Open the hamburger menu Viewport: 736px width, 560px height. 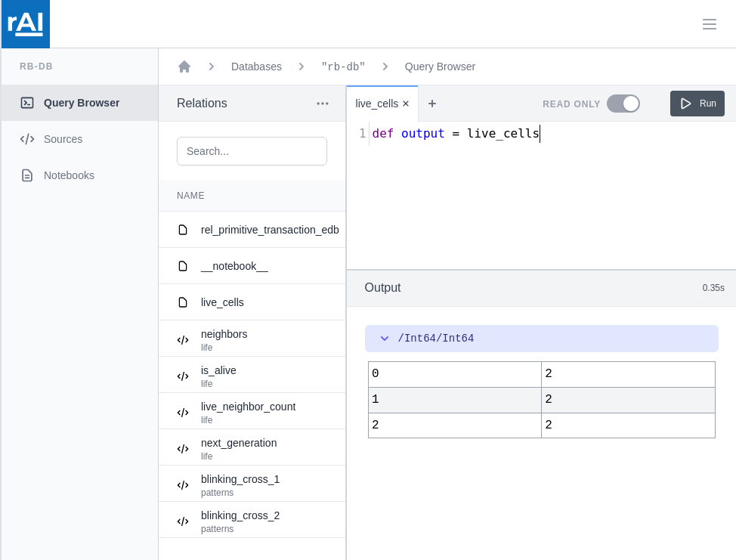pos(709,24)
